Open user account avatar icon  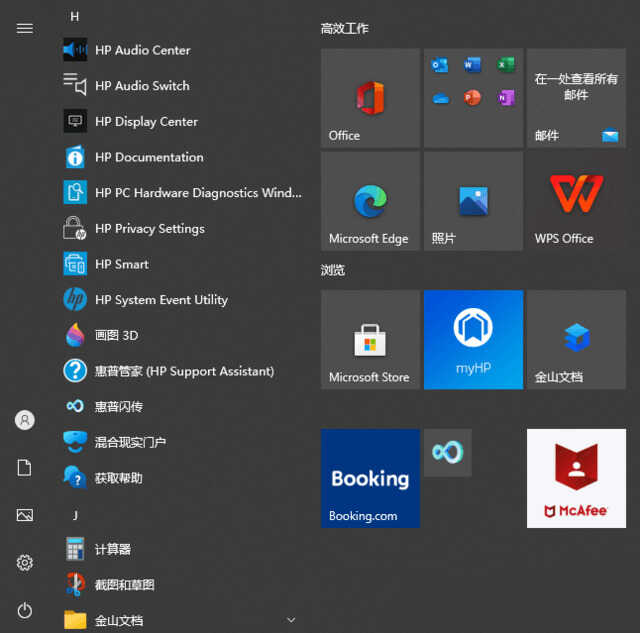coord(25,420)
